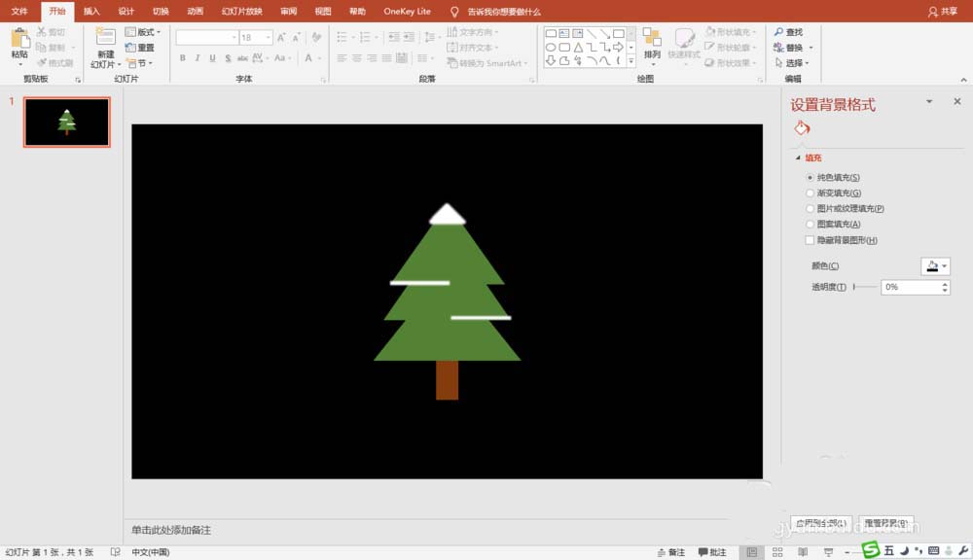Click the Replace icon
The image size is (973, 560).
pyautogui.click(x=778, y=47)
